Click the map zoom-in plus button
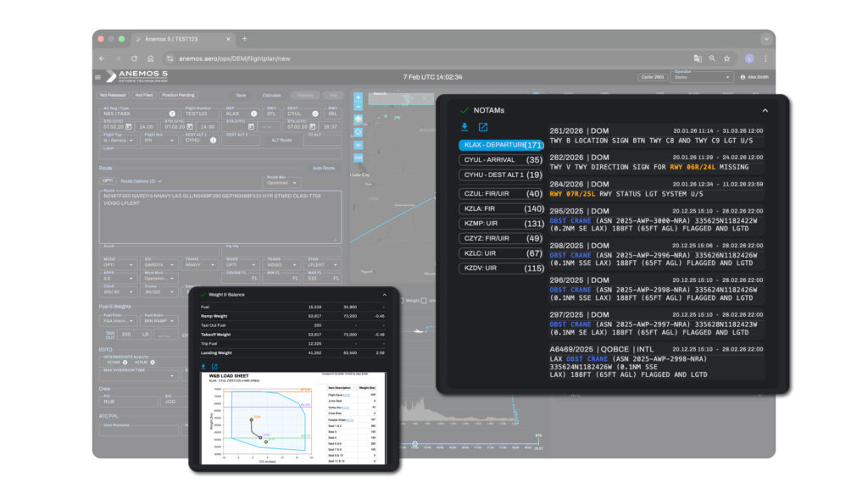The height and width of the screenshot is (488, 868). tap(359, 97)
